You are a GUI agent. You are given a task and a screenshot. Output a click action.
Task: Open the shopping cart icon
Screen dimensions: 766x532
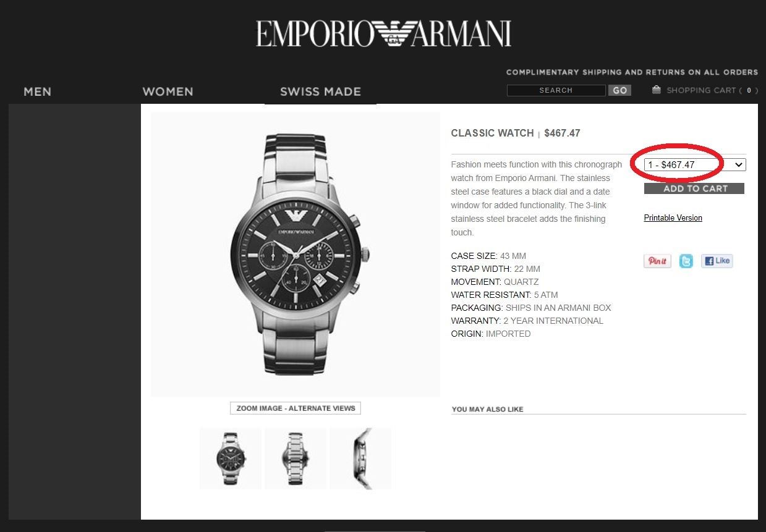(657, 90)
